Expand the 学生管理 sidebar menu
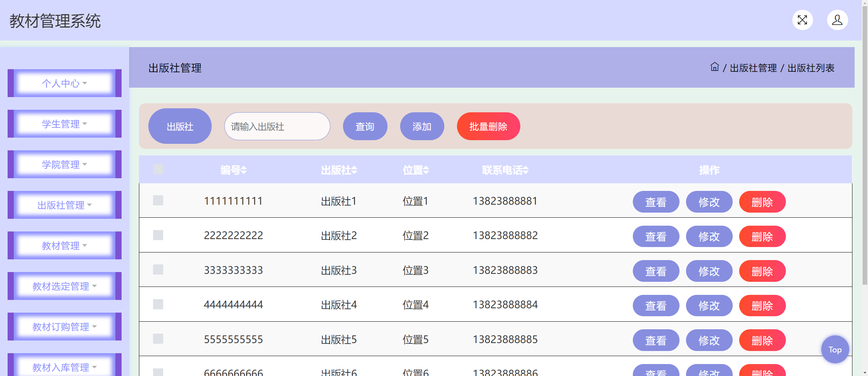The width and height of the screenshot is (868, 376). (x=64, y=124)
